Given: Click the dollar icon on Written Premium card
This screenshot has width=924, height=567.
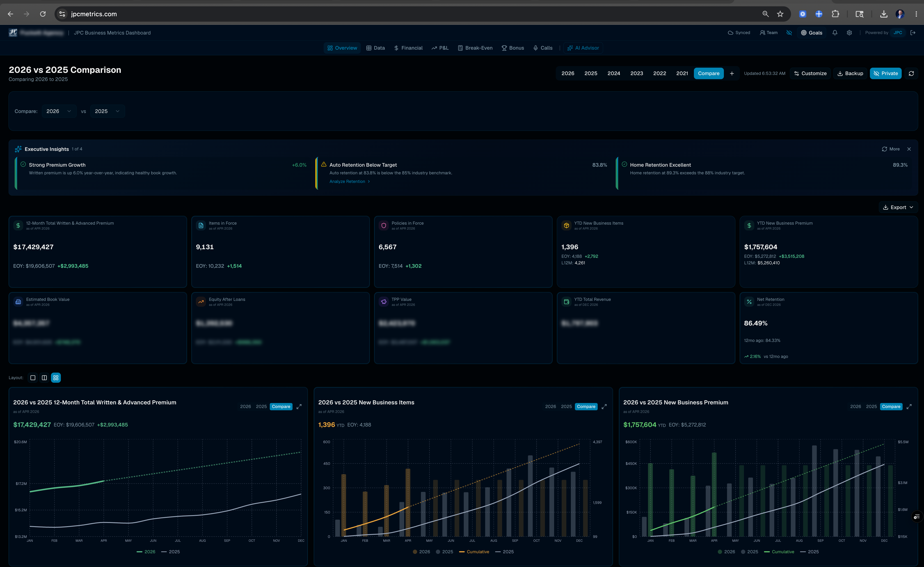Looking at the screenshot, I should click(18, 226).
